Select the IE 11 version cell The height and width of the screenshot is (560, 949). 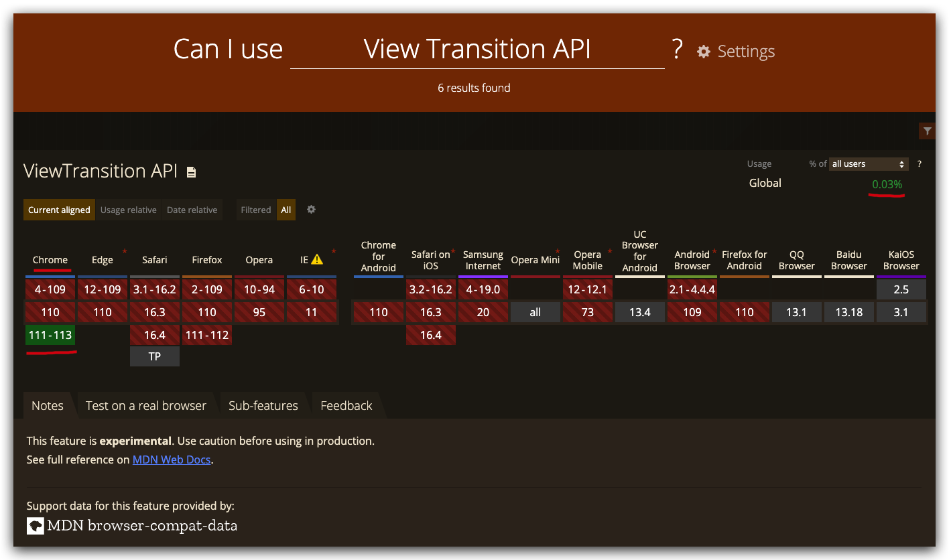(312, 312)
